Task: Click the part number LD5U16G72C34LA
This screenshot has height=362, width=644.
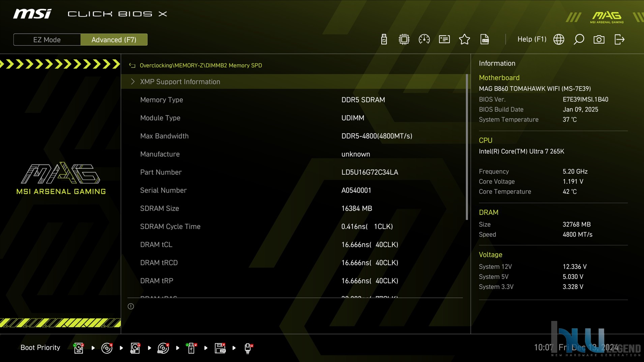Action: 370,172
